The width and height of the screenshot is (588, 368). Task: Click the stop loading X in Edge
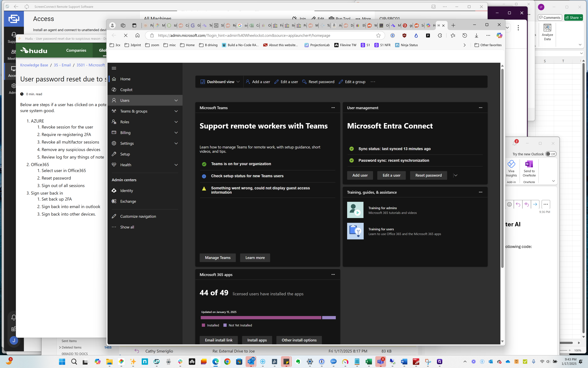[x=126, y=36]
